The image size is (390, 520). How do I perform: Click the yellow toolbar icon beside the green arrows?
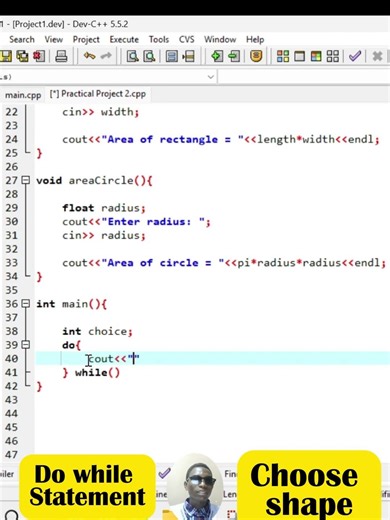coord(256,56)
